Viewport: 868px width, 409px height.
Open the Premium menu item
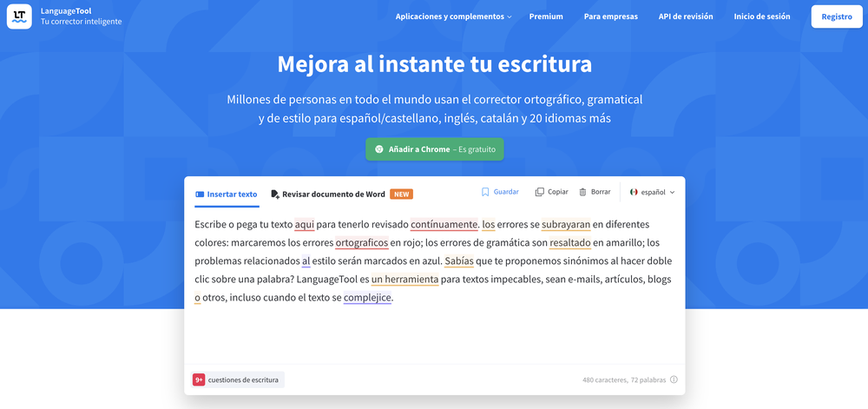(546, 16)
